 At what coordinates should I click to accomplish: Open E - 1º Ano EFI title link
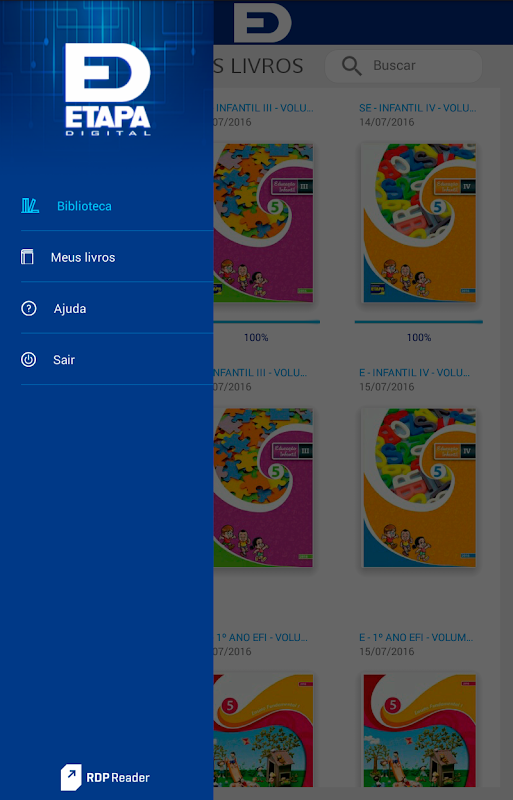pos(416,637)
